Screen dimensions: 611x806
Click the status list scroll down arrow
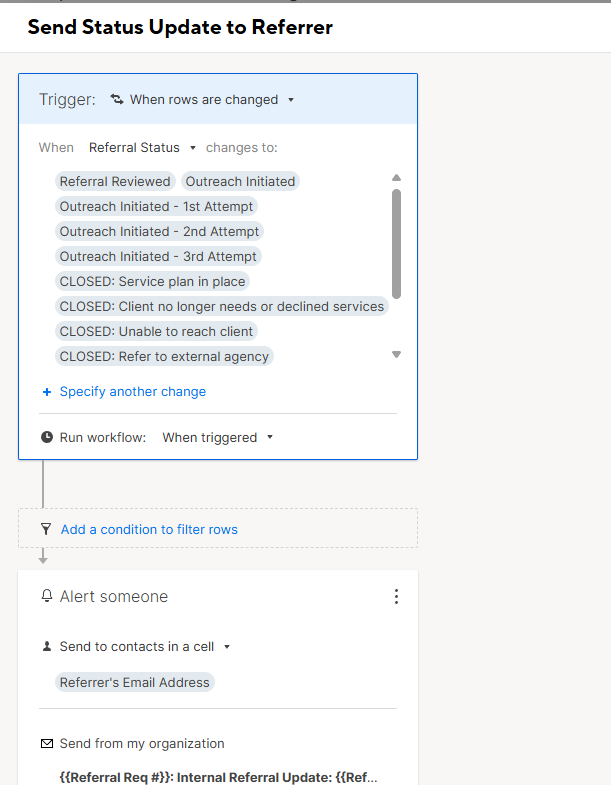(x=396, y=355)
